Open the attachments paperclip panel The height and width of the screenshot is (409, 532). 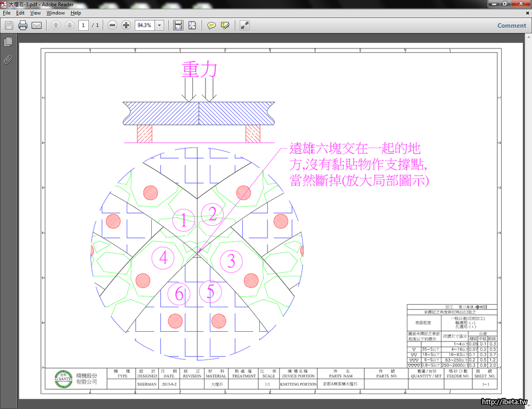click(8, 59)
